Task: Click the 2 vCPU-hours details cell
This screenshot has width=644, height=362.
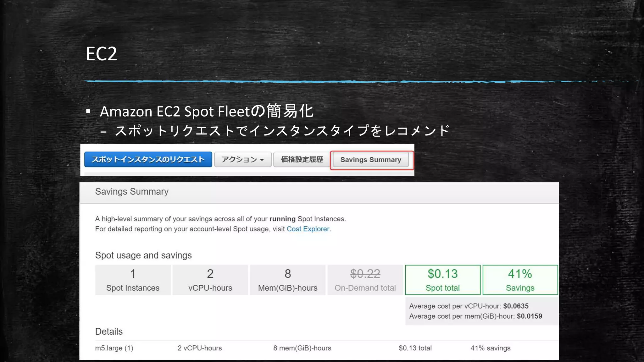Action: 200,348
